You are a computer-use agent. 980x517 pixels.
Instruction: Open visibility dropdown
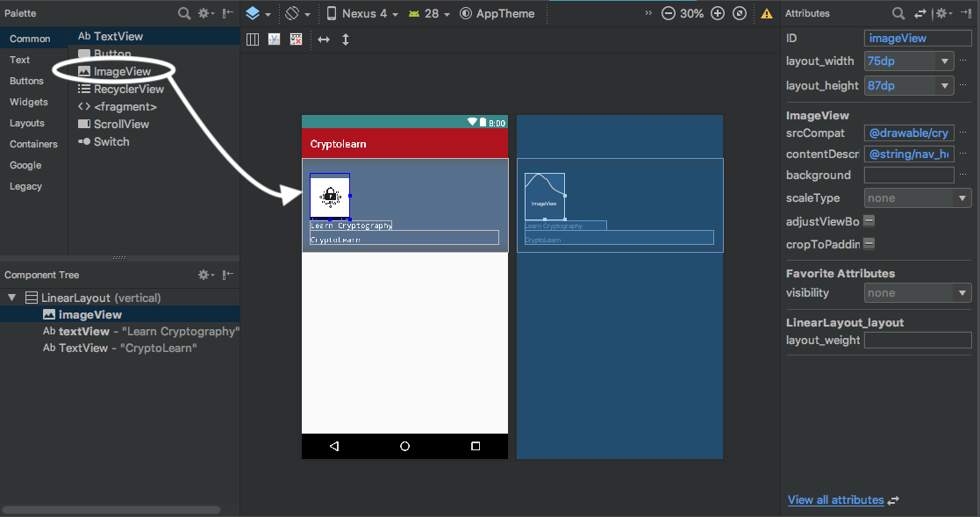pos(918,292)
